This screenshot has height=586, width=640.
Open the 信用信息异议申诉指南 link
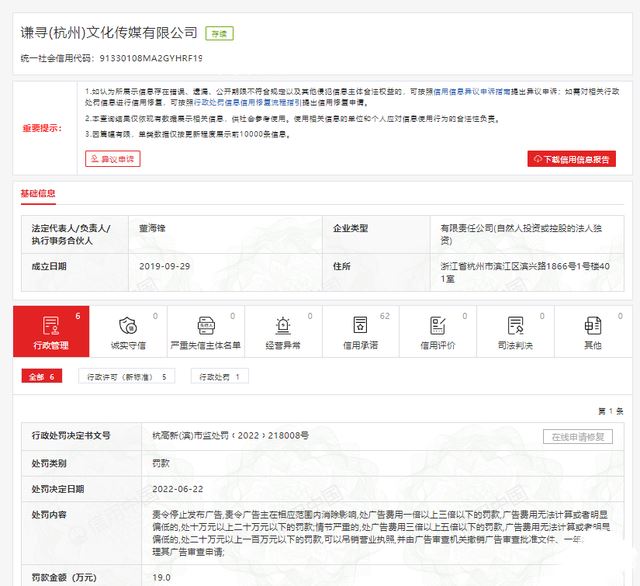pos(471,92)
